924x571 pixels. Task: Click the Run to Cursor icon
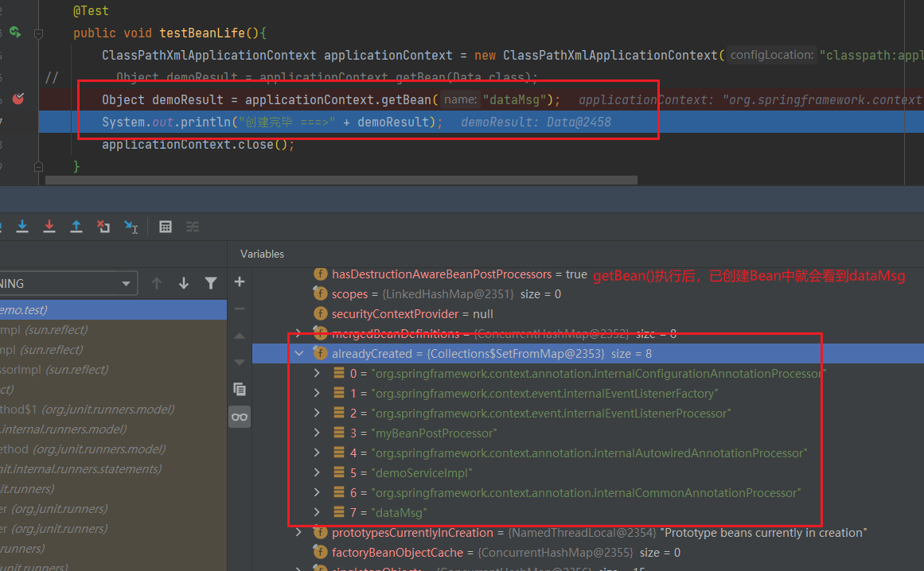[131, 227]
